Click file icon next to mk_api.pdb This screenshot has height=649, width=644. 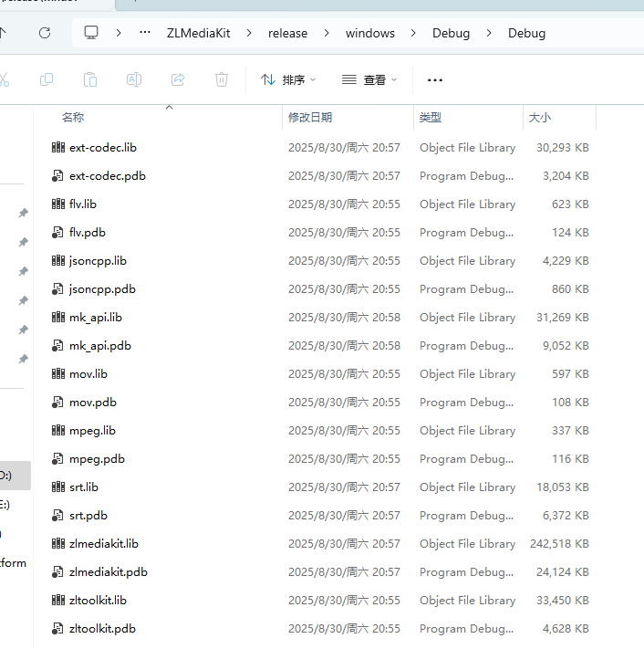tap(57, 346)
